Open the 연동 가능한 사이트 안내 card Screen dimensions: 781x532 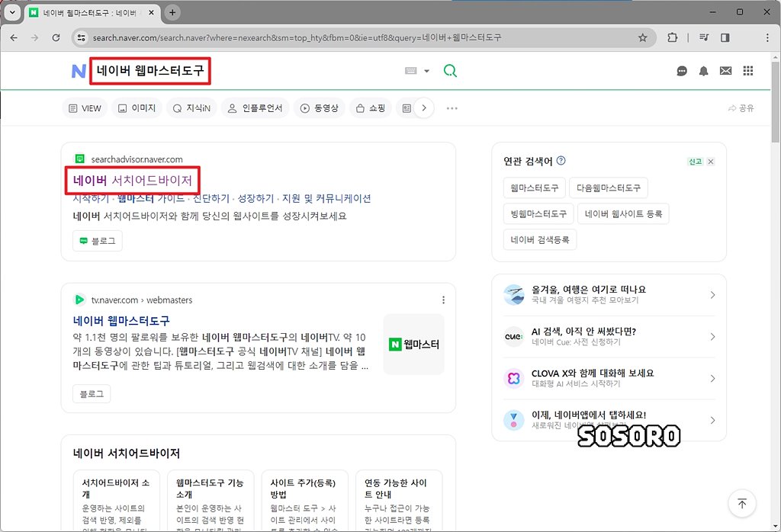[x=398, y=500]
